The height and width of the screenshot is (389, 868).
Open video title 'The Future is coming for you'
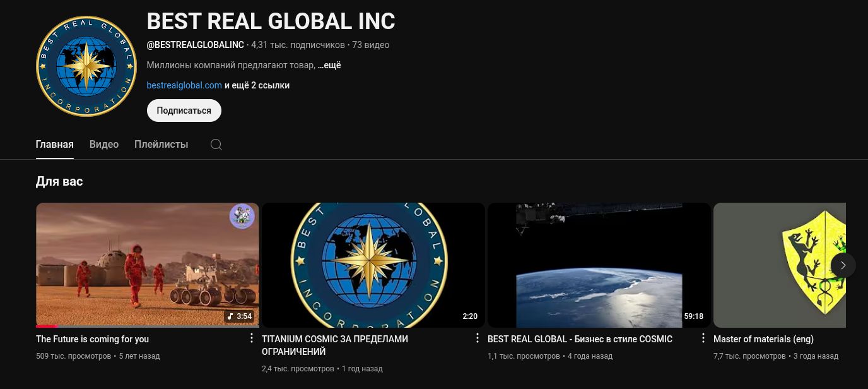[93, 339]
